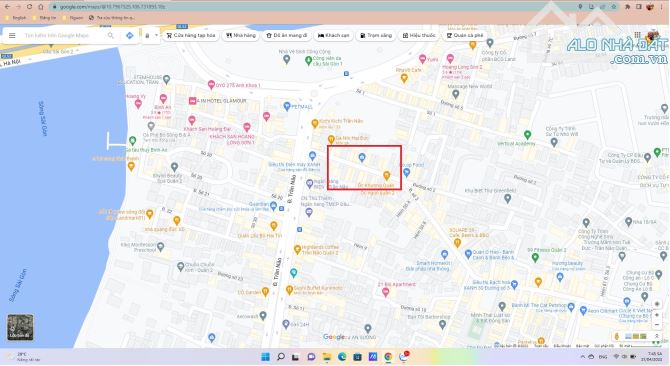Image resolution: width=670 pixels, height=366 pixels.
Task: Filter by Cửa hàng tạp hóa
Action: (x=191, y=35)
